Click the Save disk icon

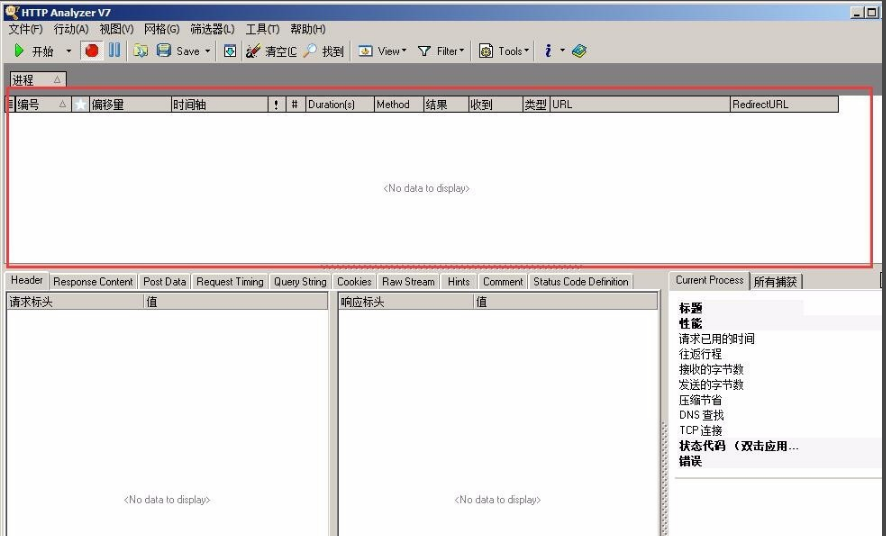[x=163, y=50]
